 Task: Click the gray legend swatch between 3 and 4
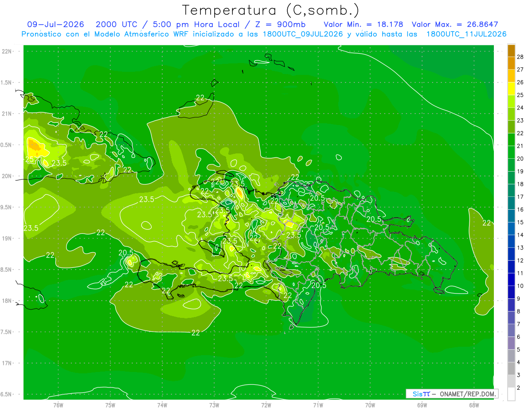click(x=511, y=369)
